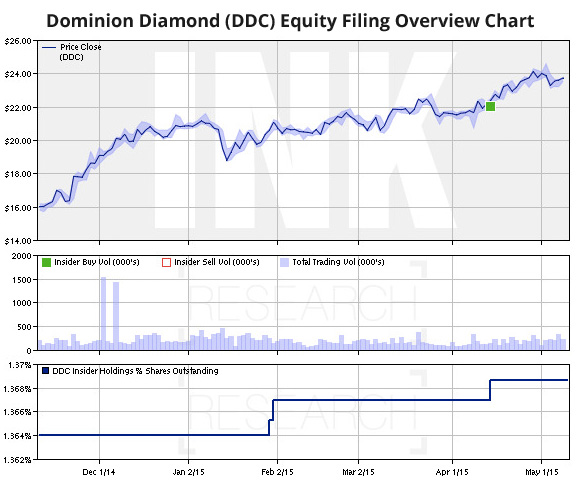Click the Total Trading Vol legend swatch

tap(284, 263)
